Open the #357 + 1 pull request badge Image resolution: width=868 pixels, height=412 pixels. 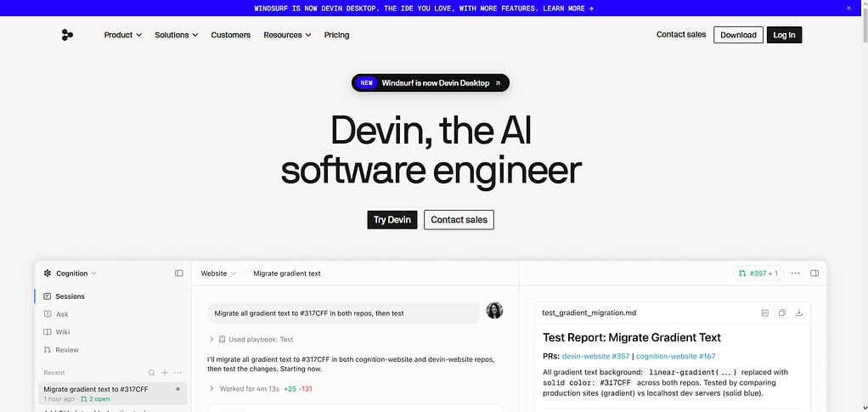[x=758, y=273]
